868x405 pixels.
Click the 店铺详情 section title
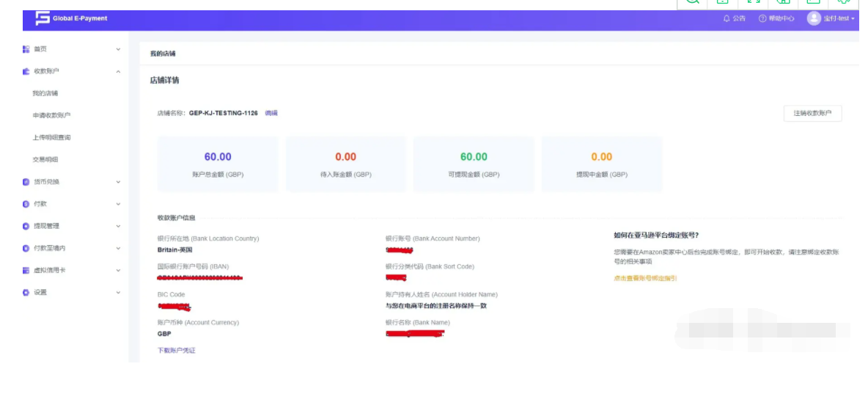pos(164,80)
